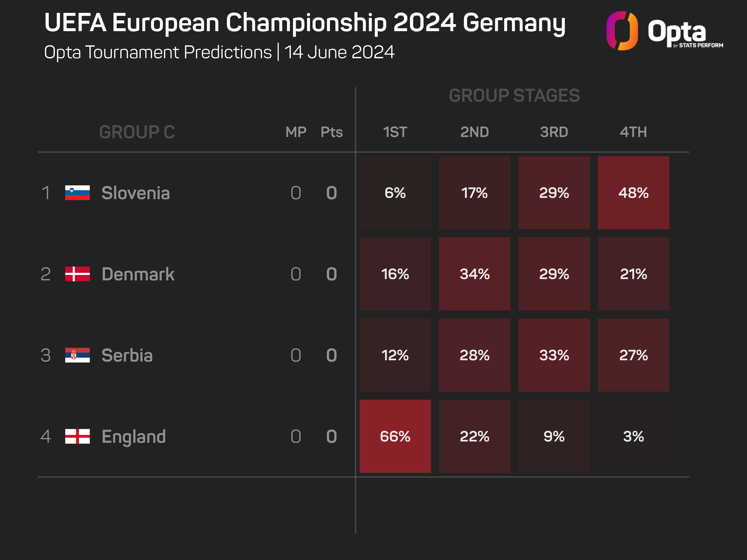Click the Denmark team name
Image resolution: width=747 pixels, height=560 pixels.
pos(138,274)
